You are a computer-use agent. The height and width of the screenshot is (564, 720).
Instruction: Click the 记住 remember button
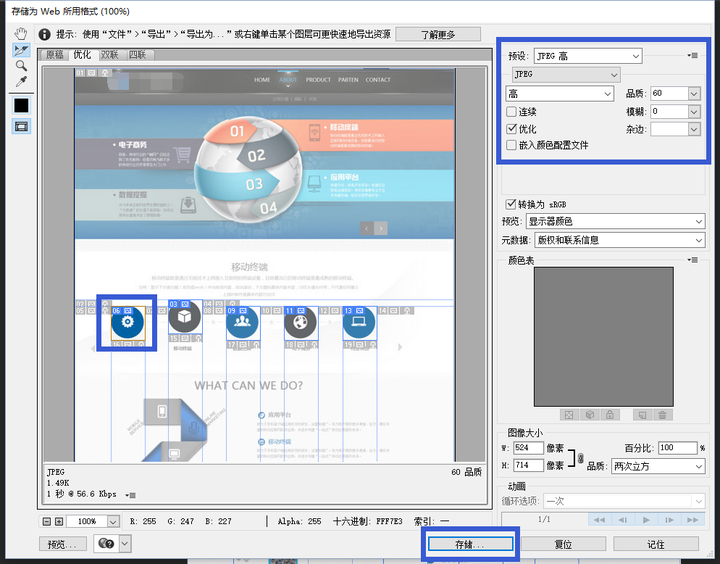click(656, 544)
